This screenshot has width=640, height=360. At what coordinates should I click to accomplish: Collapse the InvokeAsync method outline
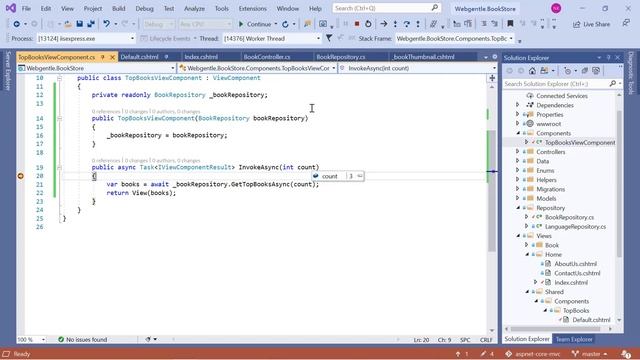coord(60,167)
